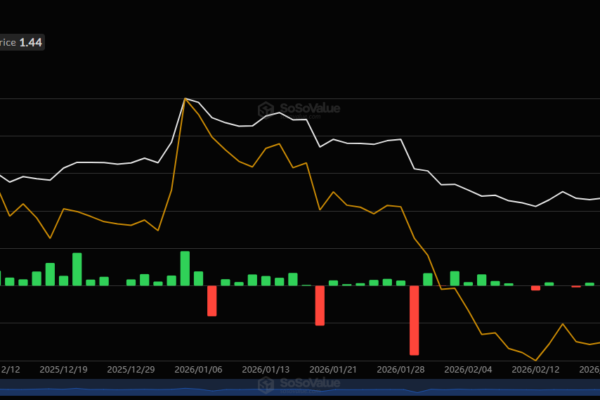The image size is (600, 400).
Task: Click the orange line's lowest point near 2026/02/12
Action: (537, 360)
